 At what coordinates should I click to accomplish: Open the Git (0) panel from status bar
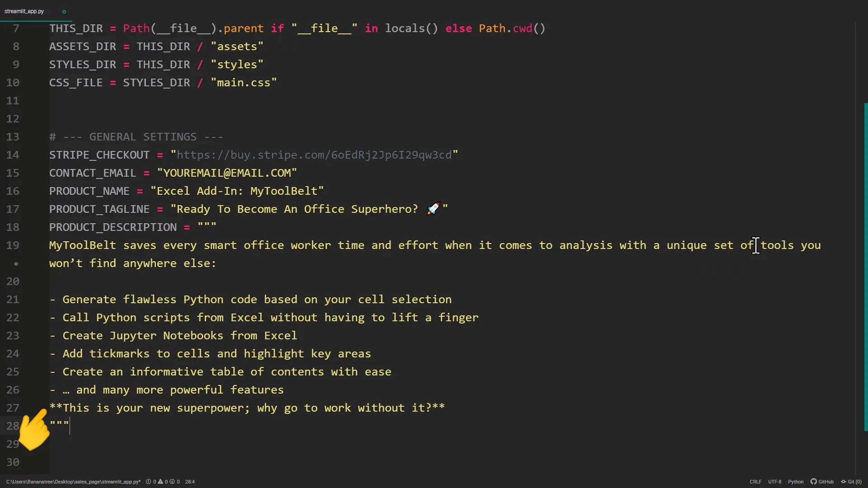851,482
